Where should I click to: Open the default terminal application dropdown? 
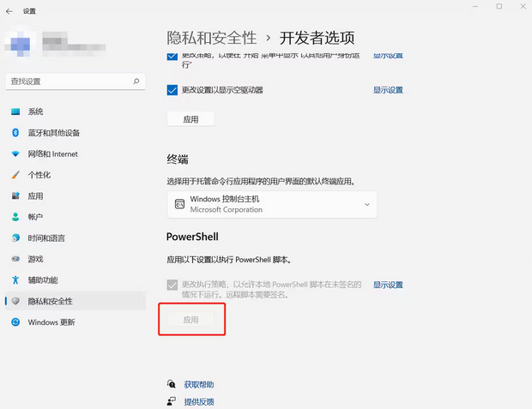click(x=272, y=204)
